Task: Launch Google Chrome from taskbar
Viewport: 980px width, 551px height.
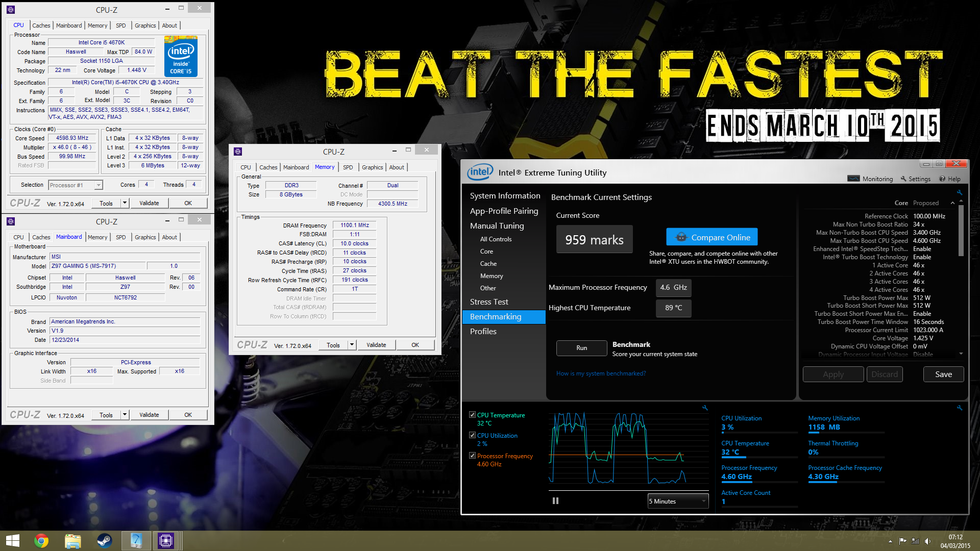Action: [x=41, y=541]
